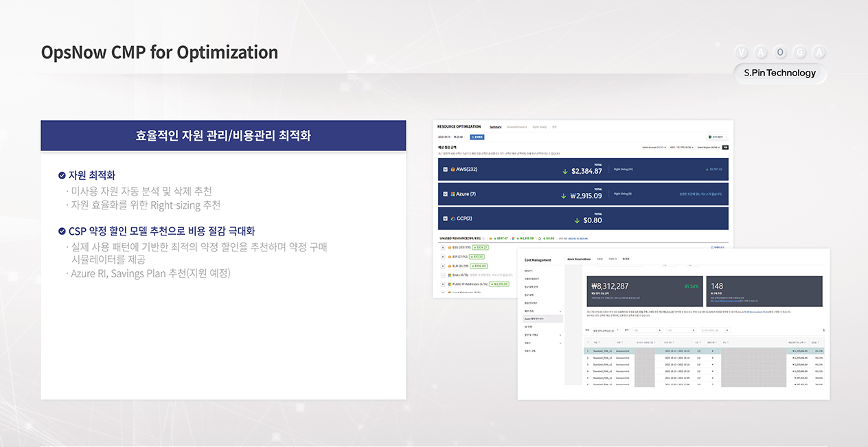This screenshot has width=868, height=447.
Task: Click the blue button next to the date
Action: coord(477,137)
